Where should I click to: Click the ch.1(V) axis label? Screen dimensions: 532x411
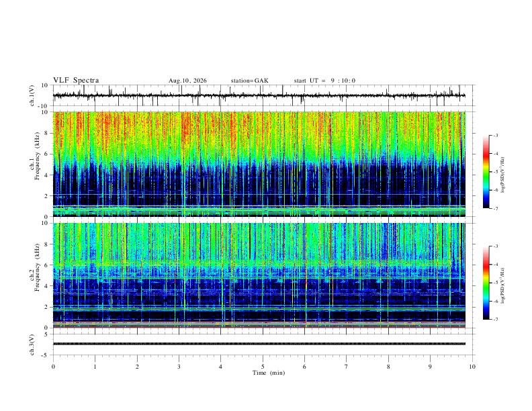[x=32, y=95]
